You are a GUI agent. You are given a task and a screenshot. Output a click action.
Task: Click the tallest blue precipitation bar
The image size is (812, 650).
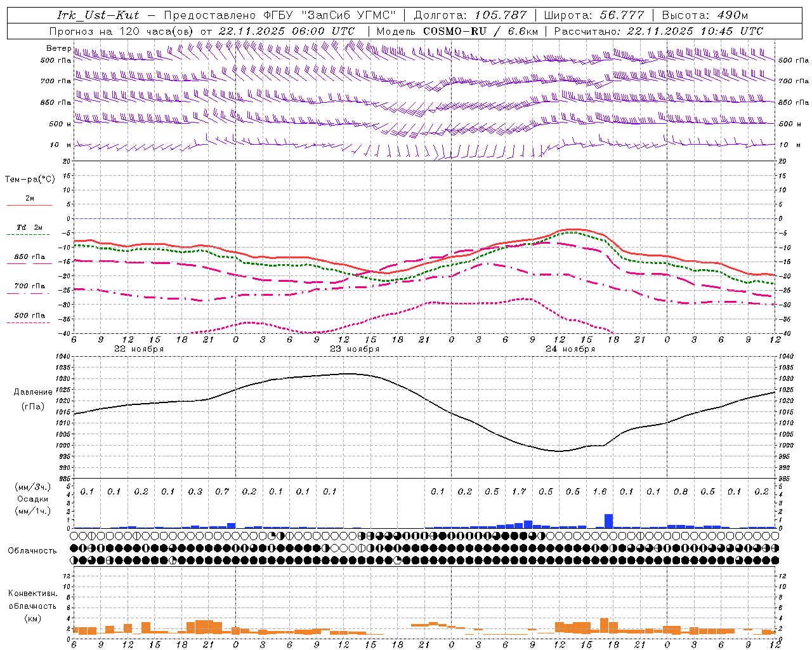(x=609, y=521)
